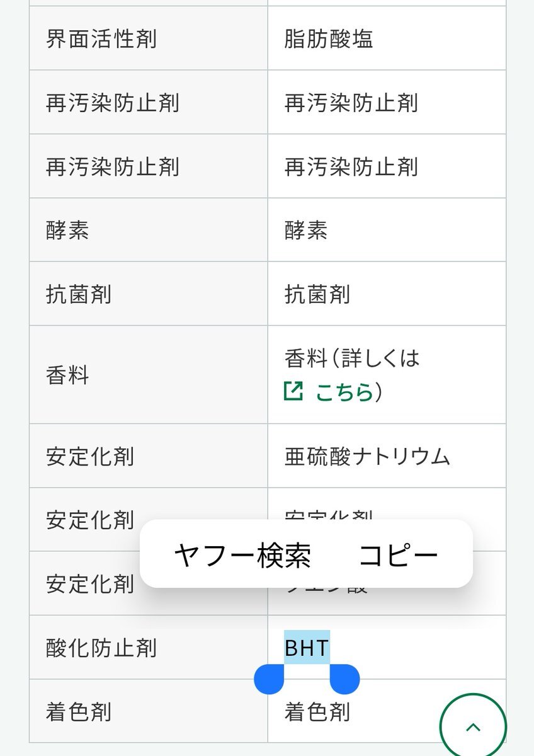Tap the highlighted BHT text
The height and width of the screenshot is (756, 534).
point(307,647)
